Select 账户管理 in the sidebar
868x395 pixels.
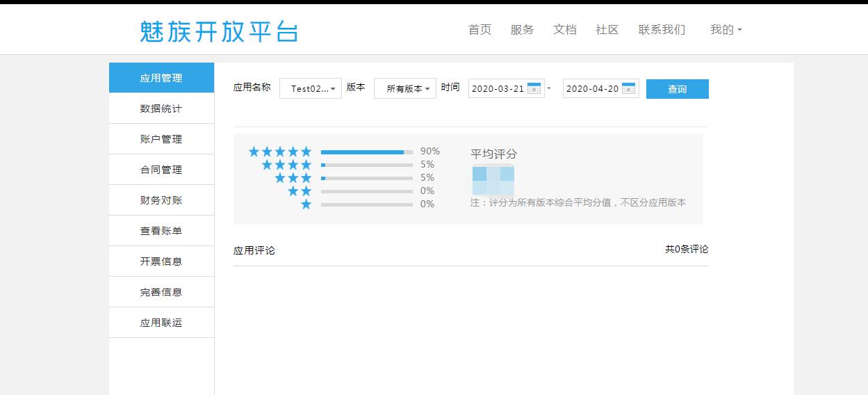pyautogui.click(x=161, y=139)
